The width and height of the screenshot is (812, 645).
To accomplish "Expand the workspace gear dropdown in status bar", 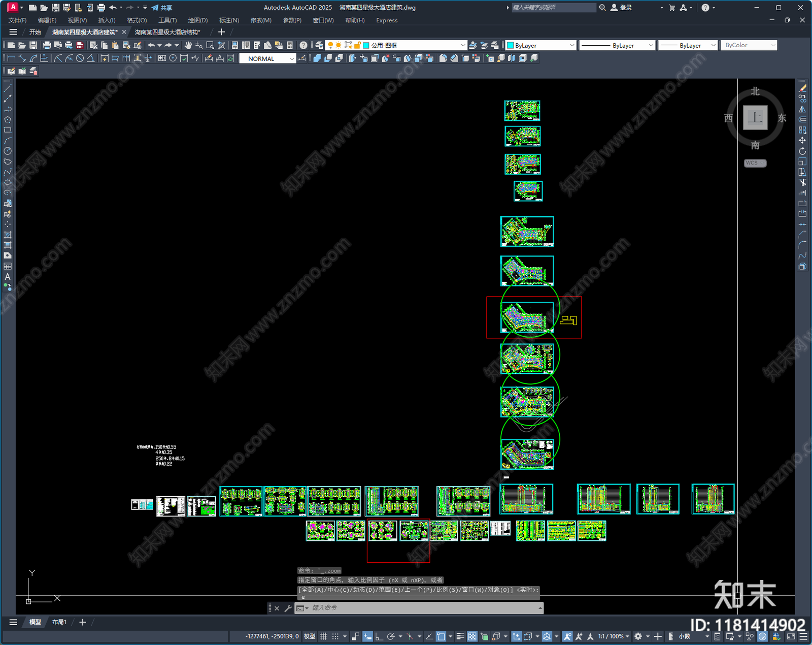I will pos(648,636).
